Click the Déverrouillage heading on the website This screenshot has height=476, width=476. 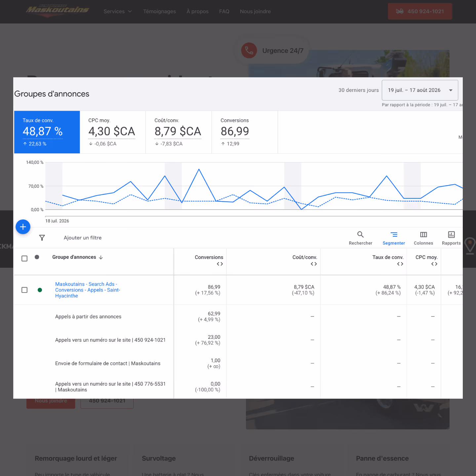click(271, 458)
